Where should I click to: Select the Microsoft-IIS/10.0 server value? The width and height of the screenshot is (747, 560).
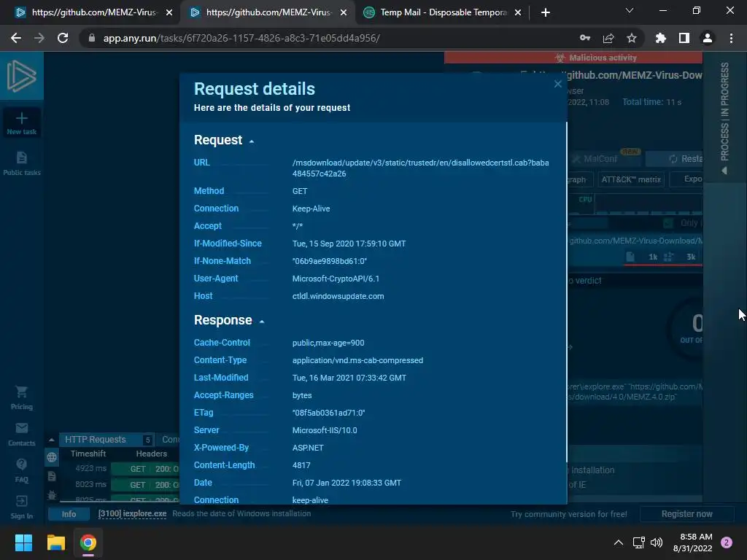[x=325, y=430]
